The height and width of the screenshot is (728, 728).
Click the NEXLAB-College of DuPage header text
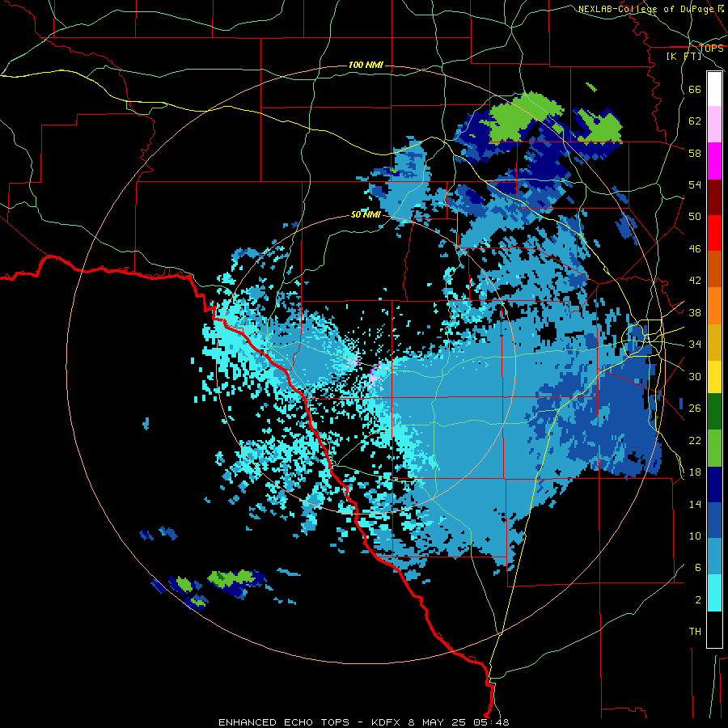pos(650,9)
